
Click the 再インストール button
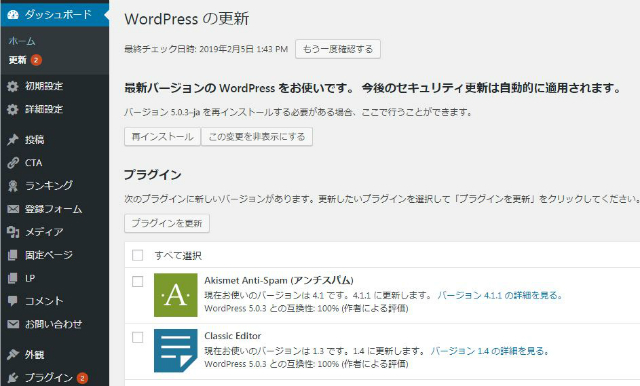pos(162,137)
